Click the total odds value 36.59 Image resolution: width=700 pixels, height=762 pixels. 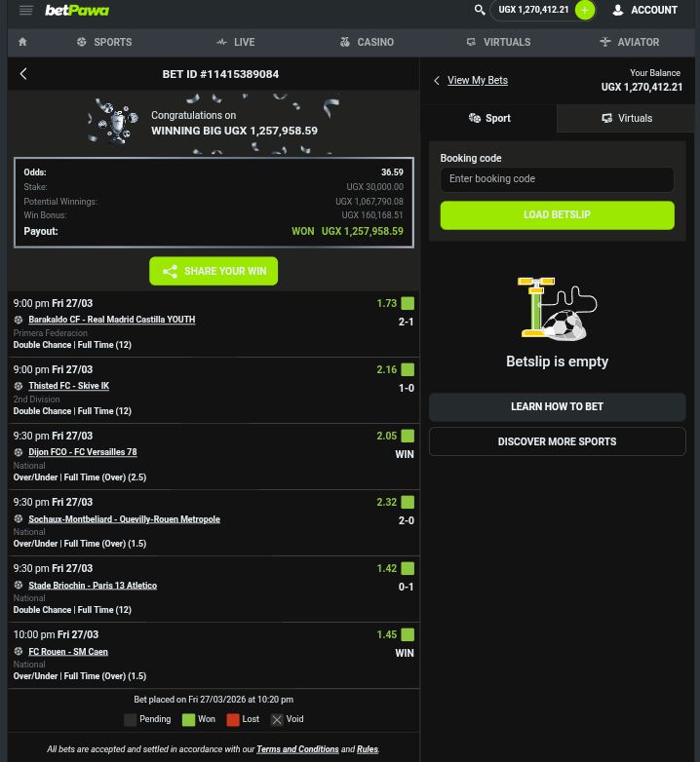[x=392, y=172]
